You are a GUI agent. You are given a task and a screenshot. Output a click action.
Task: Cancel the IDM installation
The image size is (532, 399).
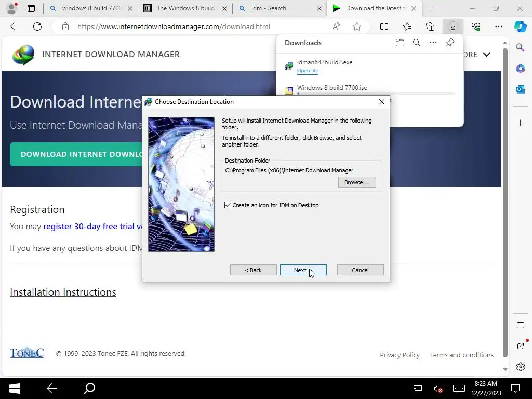pyautogui.click(x=360, y=270)
